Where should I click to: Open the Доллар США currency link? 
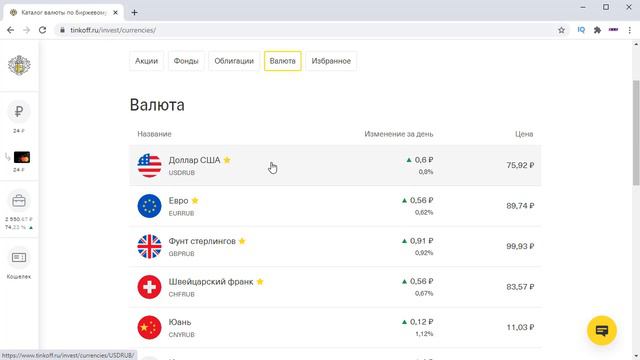click(194, 160)
